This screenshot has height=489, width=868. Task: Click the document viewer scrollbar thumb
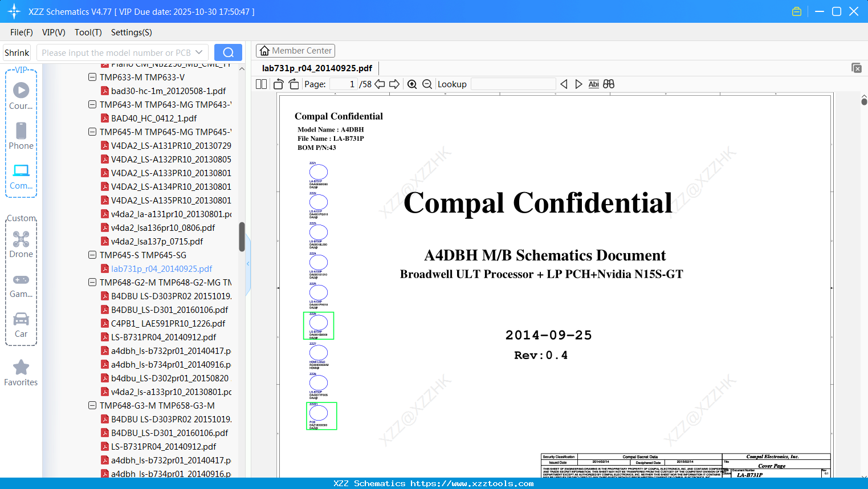click(x=864, y=101)
